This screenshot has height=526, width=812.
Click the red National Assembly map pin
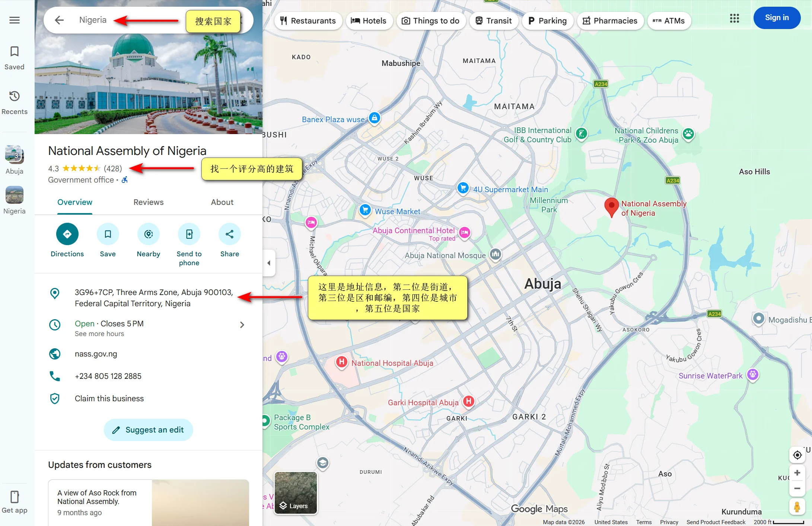[x=611, y=207]
